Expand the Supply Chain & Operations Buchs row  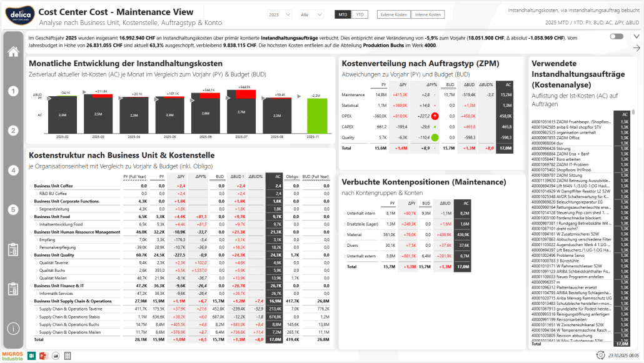pyautogui.click(x=36, y=324)
